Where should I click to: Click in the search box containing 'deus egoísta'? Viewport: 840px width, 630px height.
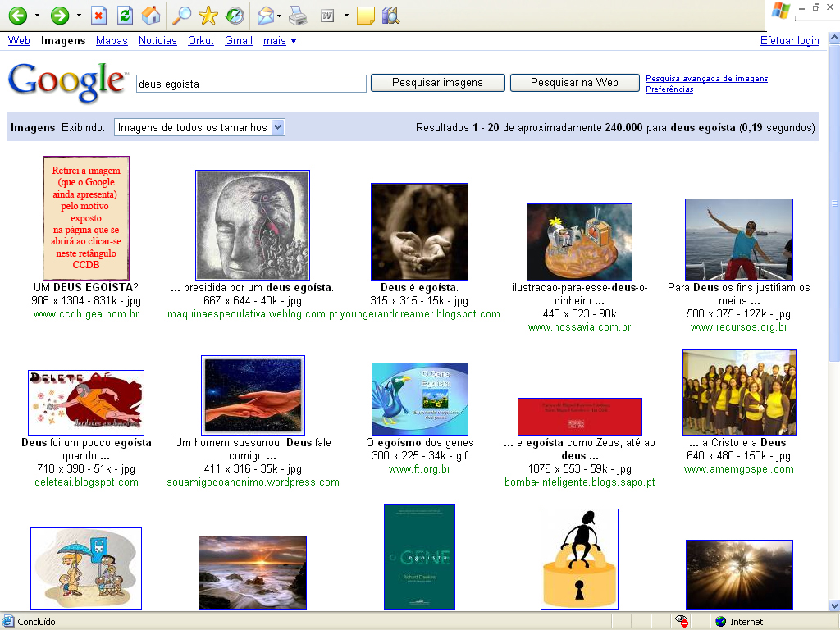250,84
